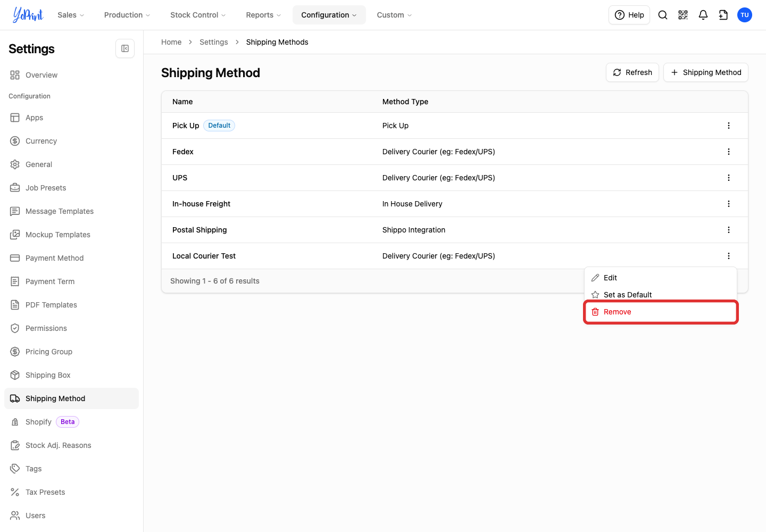The width and height of the screenshot is (766, 532).
Task: Open row actions for UPS
Action: pyautogui.click(x=729, y=178)
